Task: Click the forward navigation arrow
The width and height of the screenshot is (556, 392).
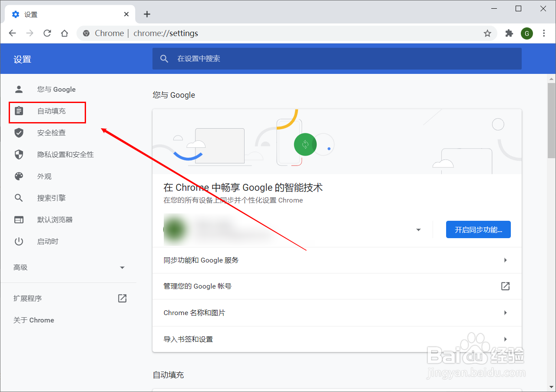Action: pyautogui.click(x=30, y=33)
